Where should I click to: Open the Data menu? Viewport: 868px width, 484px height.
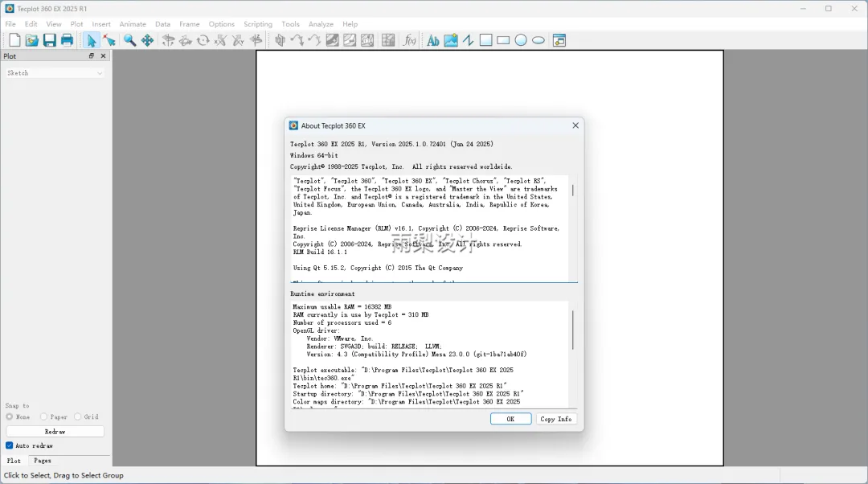coord(162,24)
